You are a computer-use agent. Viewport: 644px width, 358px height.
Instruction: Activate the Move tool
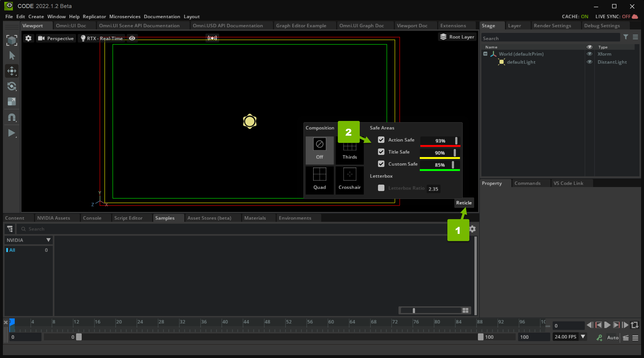12,71
